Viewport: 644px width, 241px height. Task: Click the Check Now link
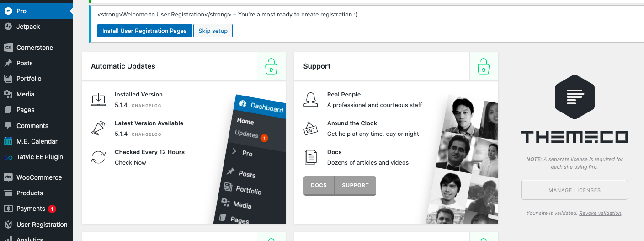click(130, 162)
